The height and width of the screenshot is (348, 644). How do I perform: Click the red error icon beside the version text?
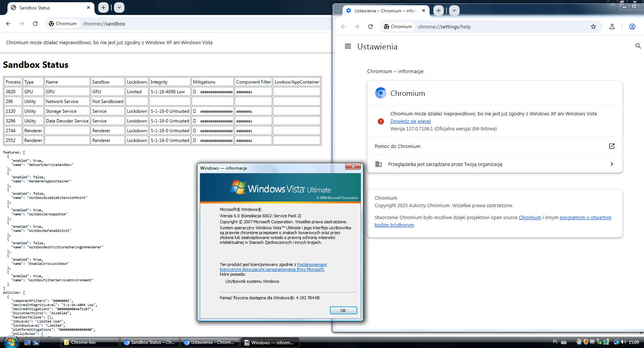(381, 121)
